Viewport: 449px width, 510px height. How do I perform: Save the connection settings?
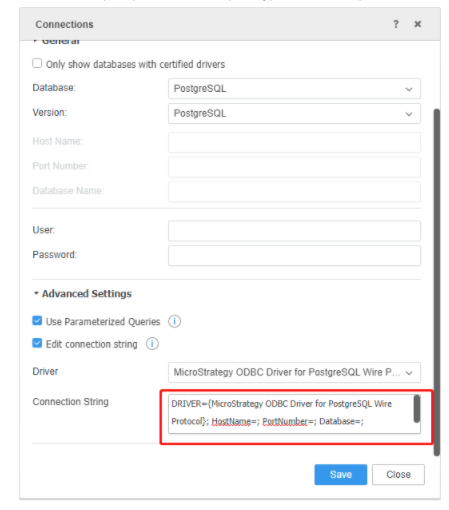coord(341,474)
